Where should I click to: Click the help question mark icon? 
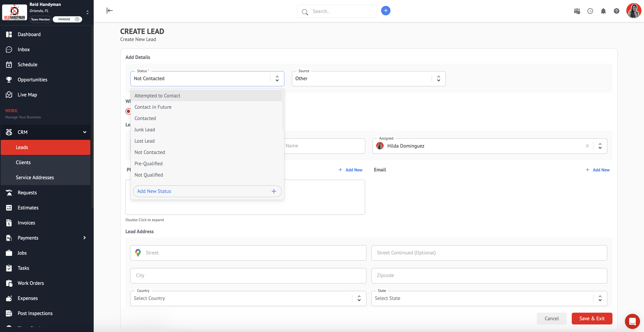pyautogui.click(x=616, y=11)
